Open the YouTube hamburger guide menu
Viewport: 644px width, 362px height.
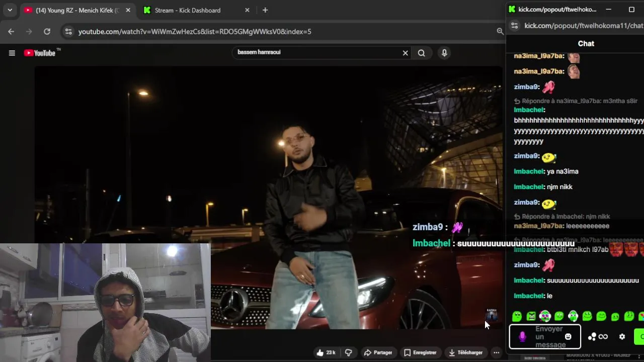(x=12, y=53)
